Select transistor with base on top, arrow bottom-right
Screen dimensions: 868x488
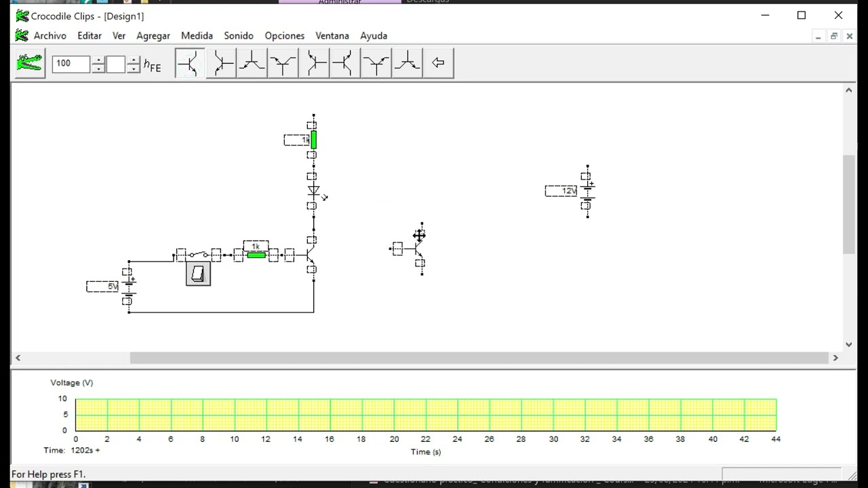point(408,63)
